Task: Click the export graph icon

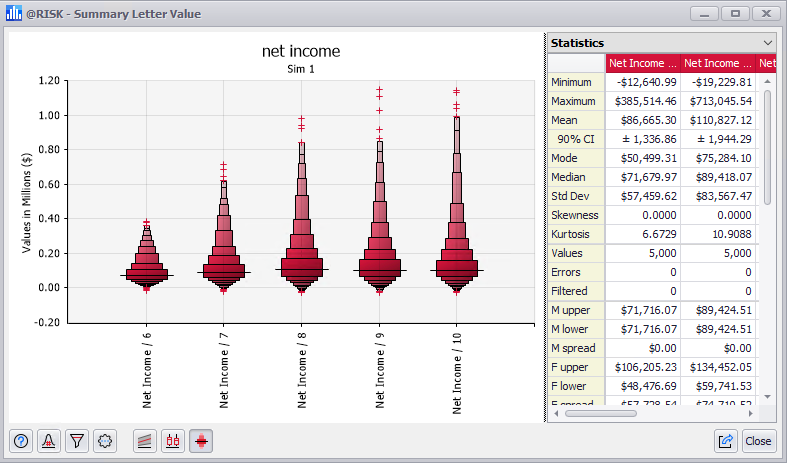Action: [x=727, y=440]
